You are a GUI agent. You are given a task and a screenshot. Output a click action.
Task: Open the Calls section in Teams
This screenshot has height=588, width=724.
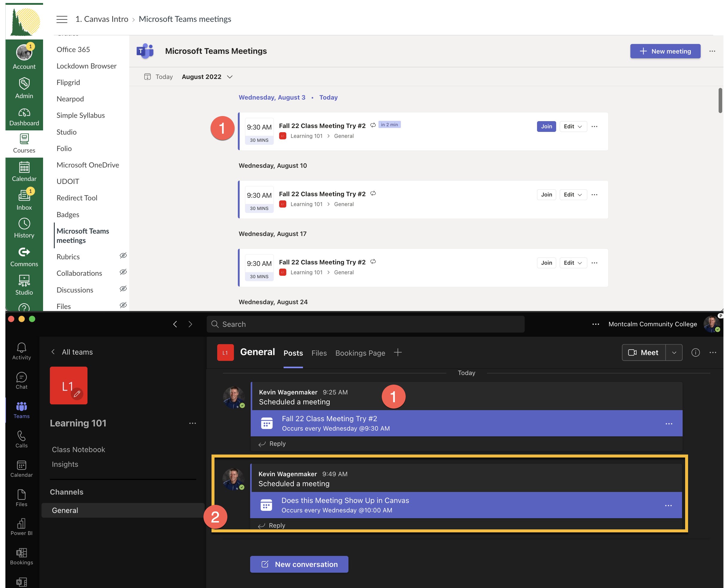pyautogui.click(x=21, y=439)
